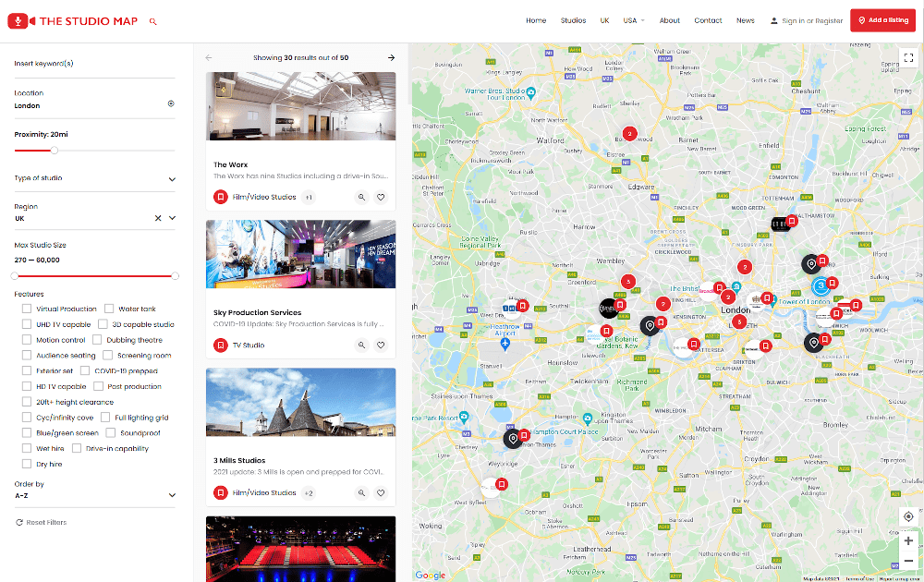Enable the Virtual Production checkbox
The width and height of the screenshot is (924, 582).
[x=27, y=309]
